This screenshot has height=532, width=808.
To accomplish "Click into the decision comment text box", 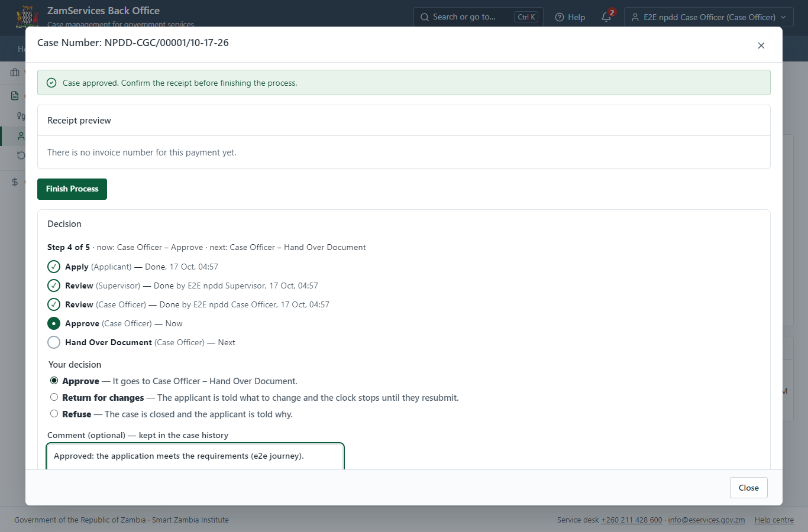I will tap(195, 457).
